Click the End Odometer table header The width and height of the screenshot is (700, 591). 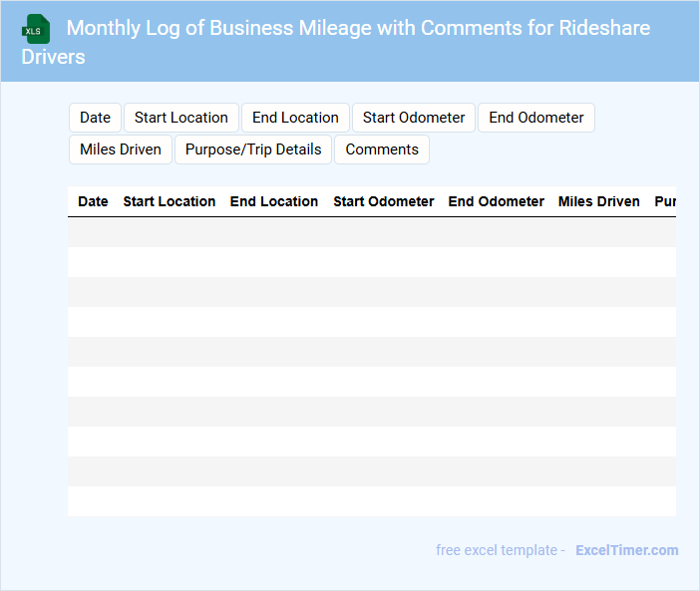[497, 201]
